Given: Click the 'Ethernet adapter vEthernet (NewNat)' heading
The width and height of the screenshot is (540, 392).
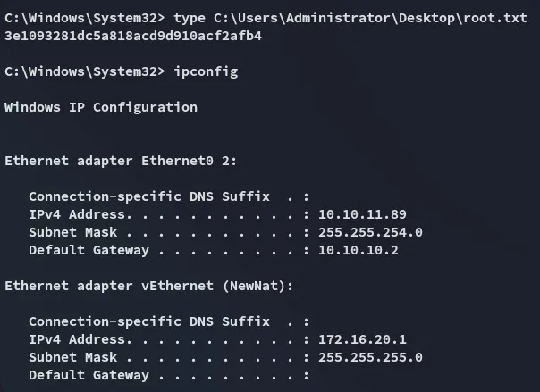Looking at the screenshot, I should point(154,286).
